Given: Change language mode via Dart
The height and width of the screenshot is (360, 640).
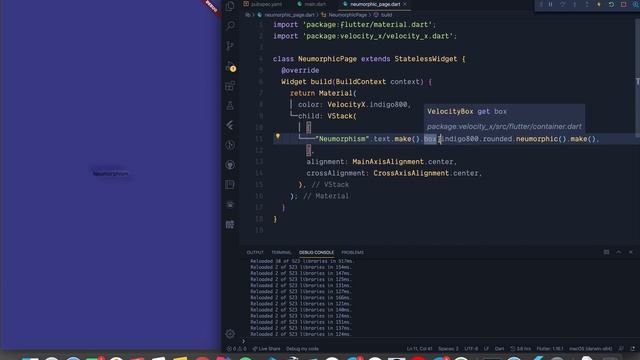Looking at the screenshot, I should pos(499,349).
